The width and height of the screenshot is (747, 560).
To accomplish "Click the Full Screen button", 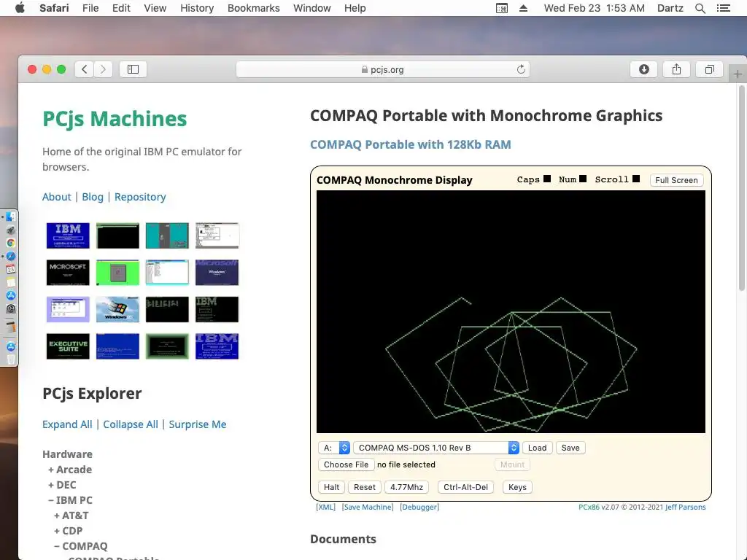I will (676, 180).
